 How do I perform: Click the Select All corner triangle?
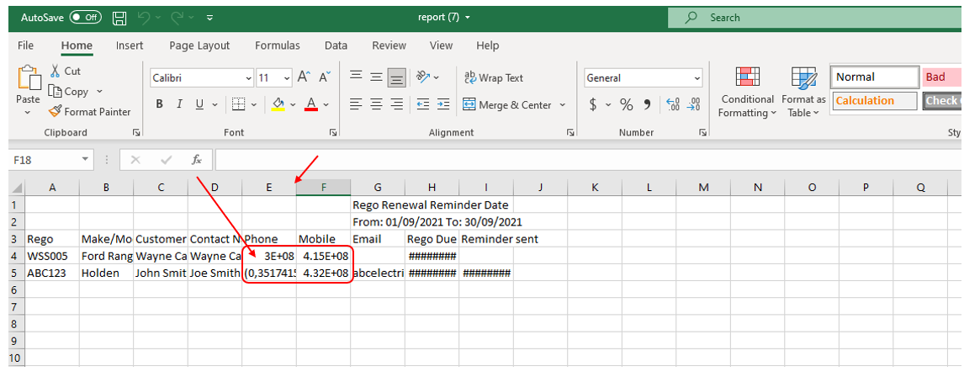(18, 188)
